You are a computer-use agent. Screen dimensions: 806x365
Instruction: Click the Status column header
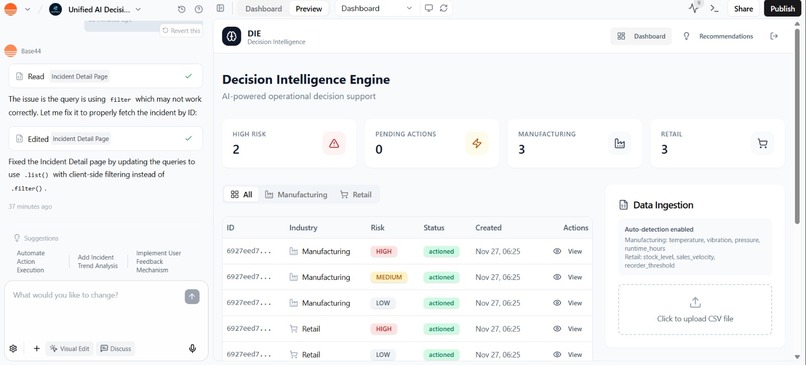pos(434,228)
